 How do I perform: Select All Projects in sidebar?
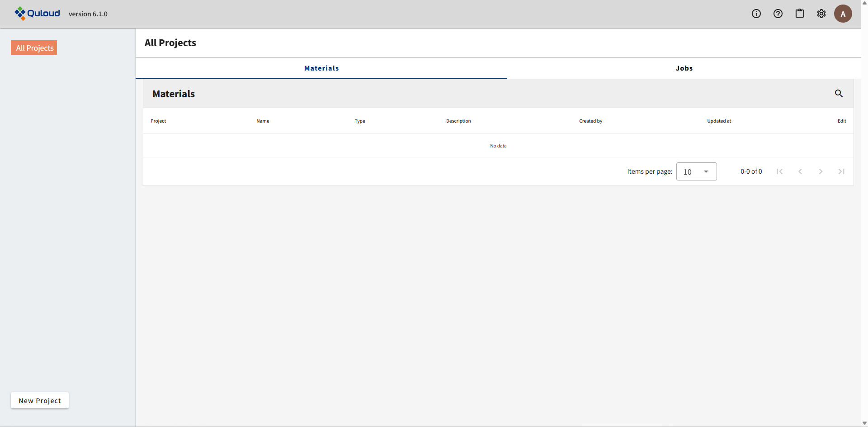[34, 48]
